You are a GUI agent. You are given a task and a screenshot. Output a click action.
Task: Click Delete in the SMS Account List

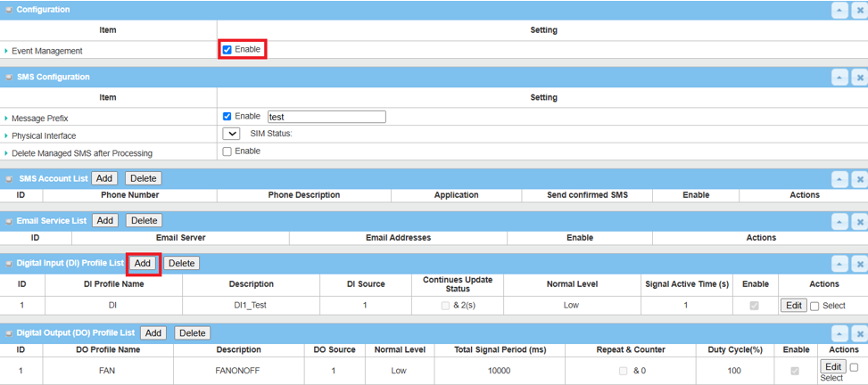[x=143, y=178]
